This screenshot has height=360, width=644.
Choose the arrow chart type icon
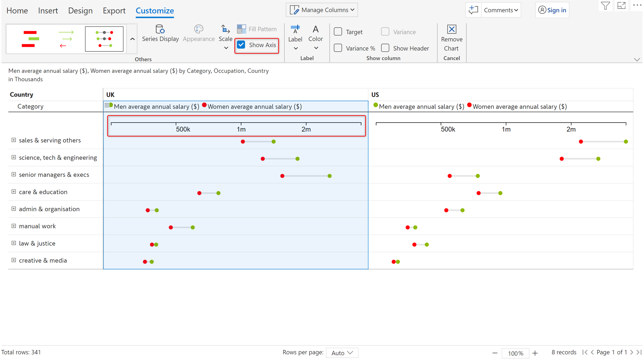point(66,39)
